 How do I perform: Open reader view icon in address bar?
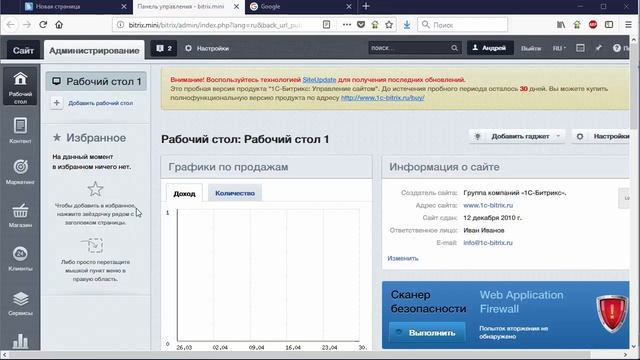tap(326, 25)
